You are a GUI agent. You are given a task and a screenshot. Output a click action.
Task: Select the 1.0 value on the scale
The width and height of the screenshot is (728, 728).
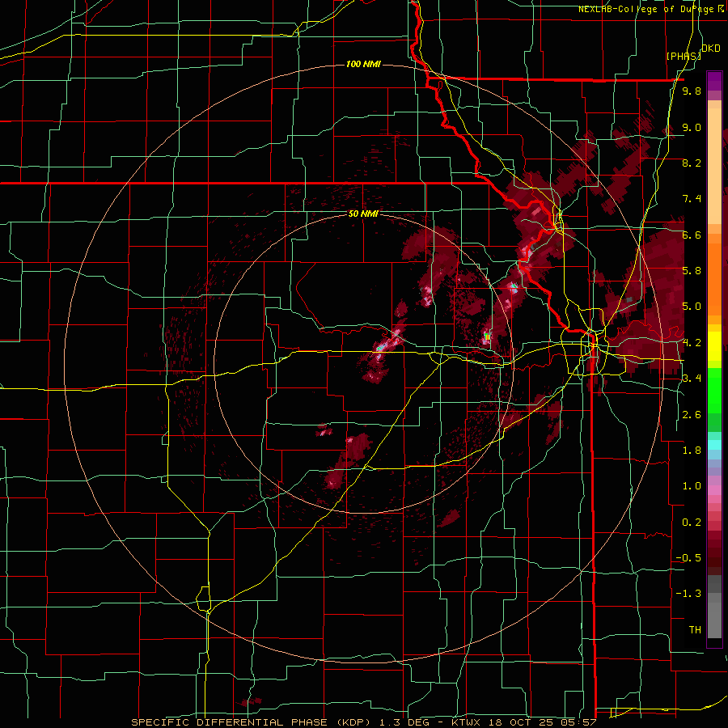692,485
